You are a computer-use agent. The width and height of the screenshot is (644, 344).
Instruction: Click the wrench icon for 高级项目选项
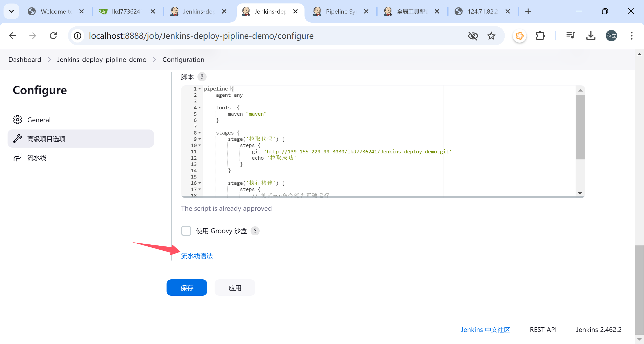pyautogui.click(x=18, y=139)
